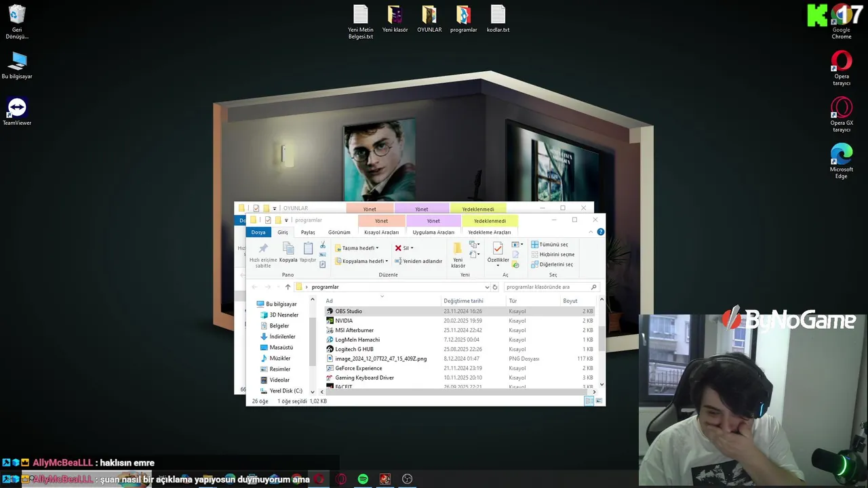Switch to the Uygulama Araçları tab
This screenshot has height=488, width=868.
click(x=433, y=232)
